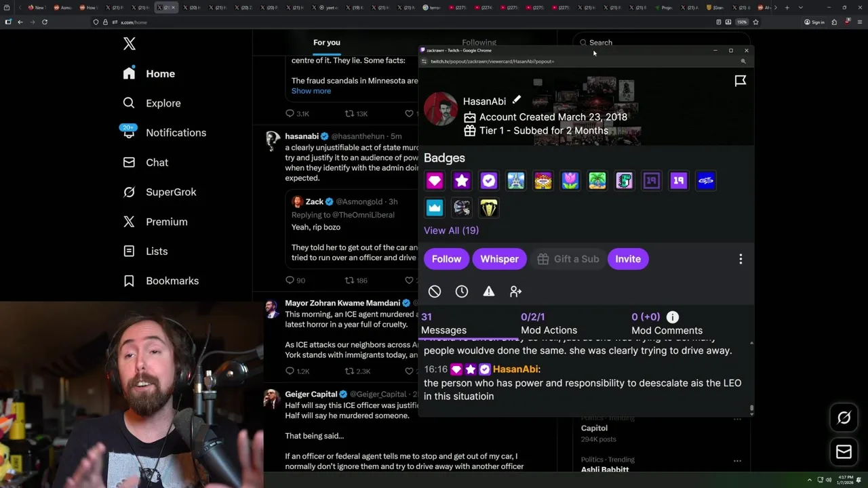The width and height of the screenshot is (868, 488).
Task: Click the ban user icon
Action: click(x=435, y=291)
